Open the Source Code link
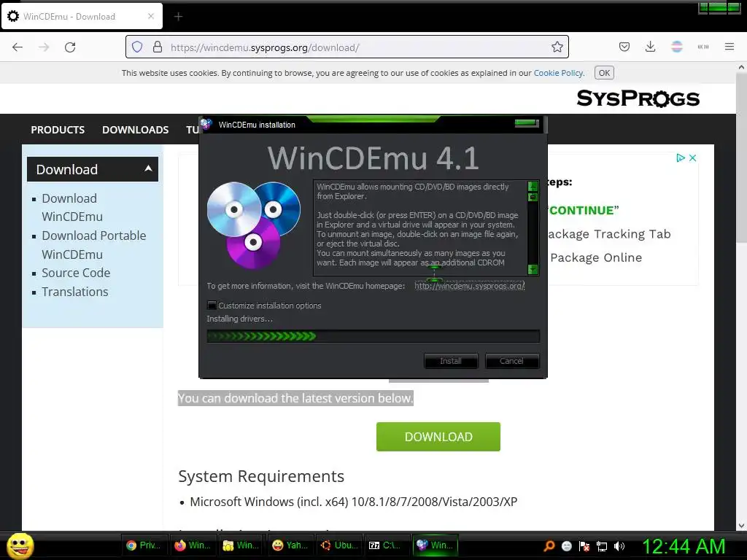The width and height of the screenshot is (747, 560). [76, 273]
